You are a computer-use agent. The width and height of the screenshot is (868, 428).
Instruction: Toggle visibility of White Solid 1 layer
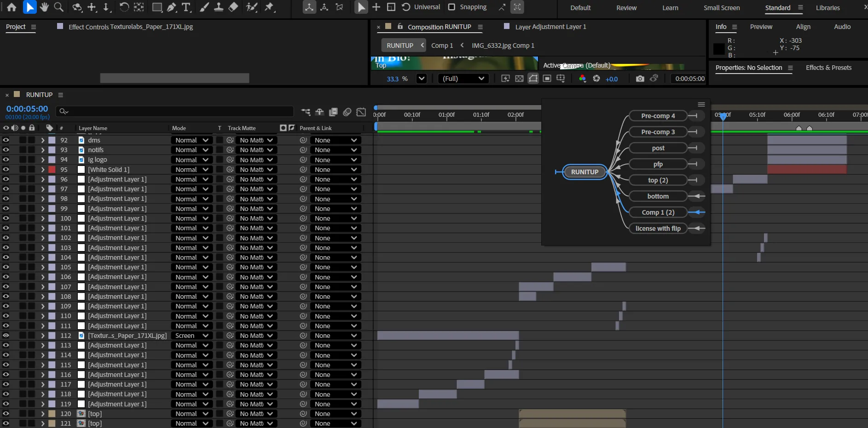pos(6,170)
